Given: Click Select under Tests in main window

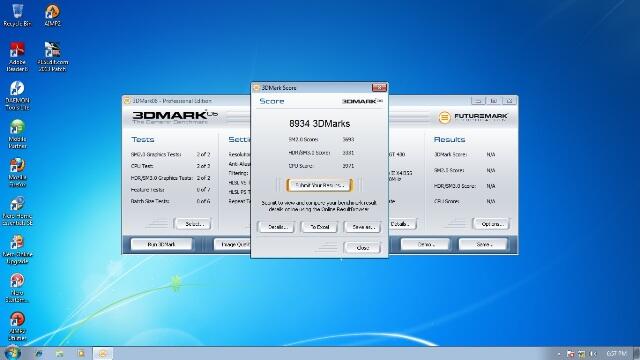Looking at the screenshot, I should click(192, 224).
